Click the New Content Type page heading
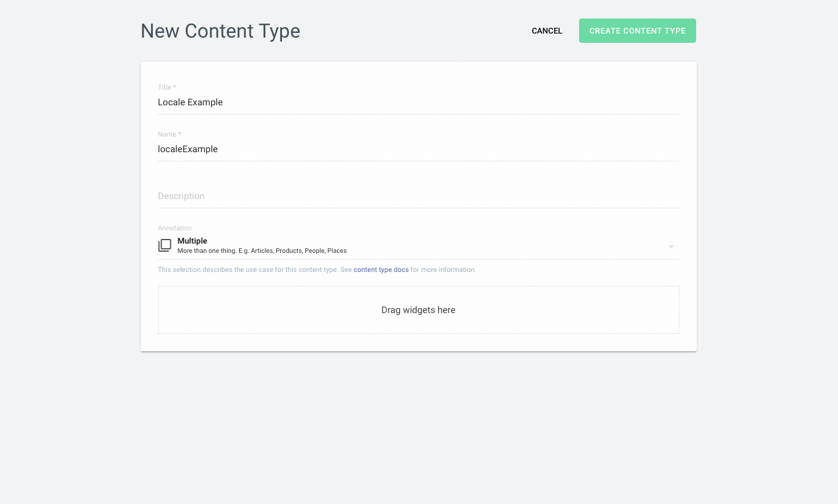 [220, 31]
